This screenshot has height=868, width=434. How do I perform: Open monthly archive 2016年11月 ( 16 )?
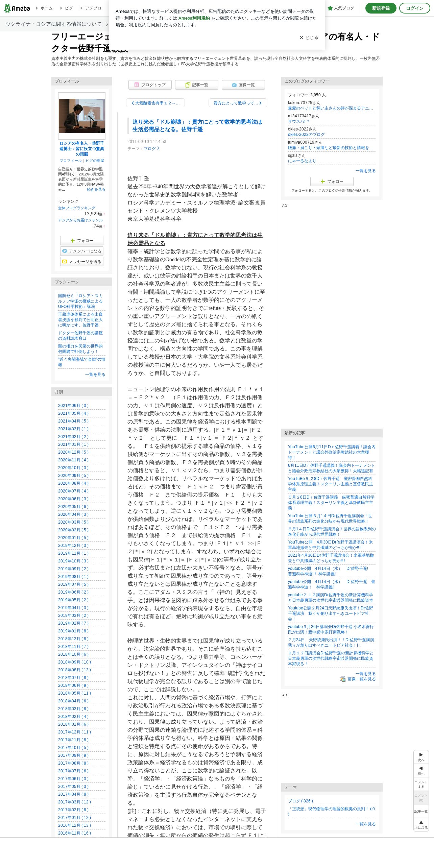pyautogui.click(x=75, y=833)
